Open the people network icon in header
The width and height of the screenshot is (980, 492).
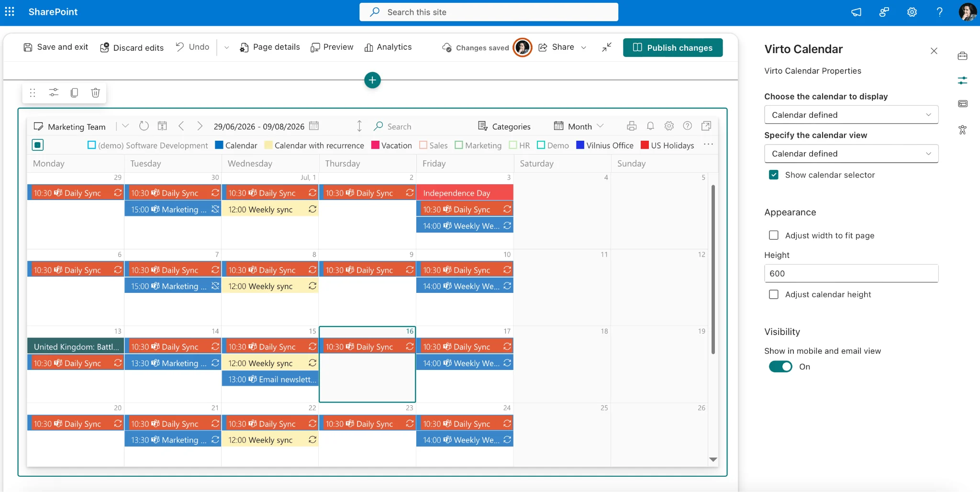(884, 12)
